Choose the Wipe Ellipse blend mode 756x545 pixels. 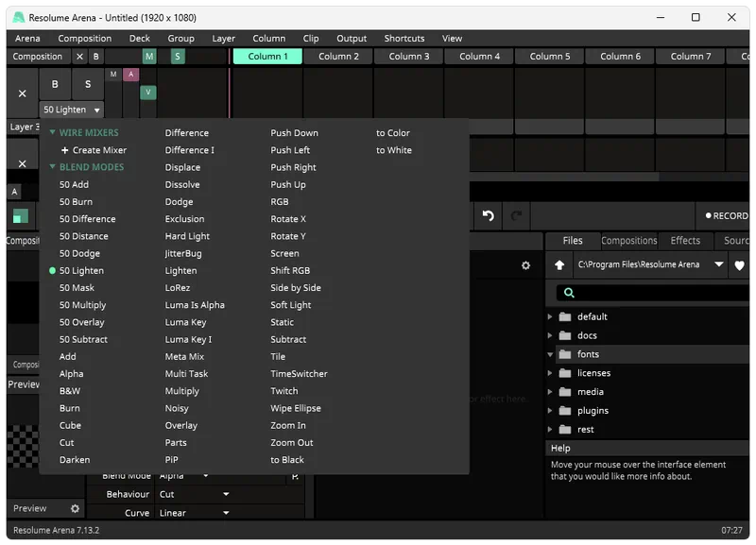296,408
